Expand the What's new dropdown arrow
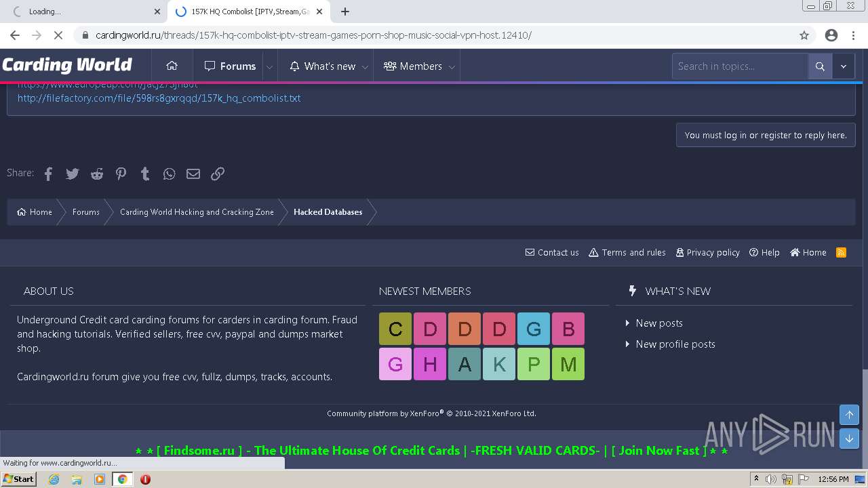This screenshot has width=868, height=488. 365,66
